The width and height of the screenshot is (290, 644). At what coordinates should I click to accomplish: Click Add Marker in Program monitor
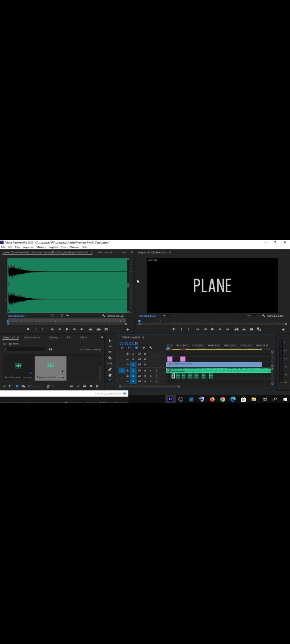click(174, 329)
